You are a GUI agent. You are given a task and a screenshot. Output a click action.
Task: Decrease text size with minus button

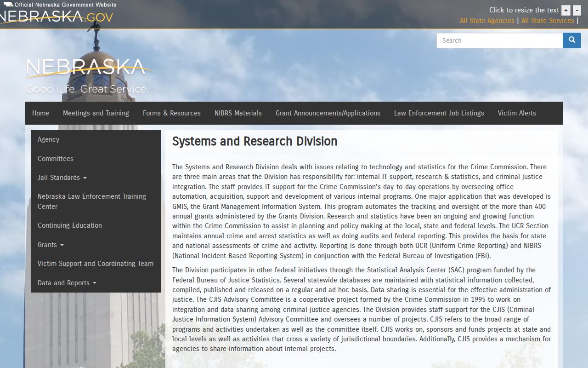click(577, 10)
